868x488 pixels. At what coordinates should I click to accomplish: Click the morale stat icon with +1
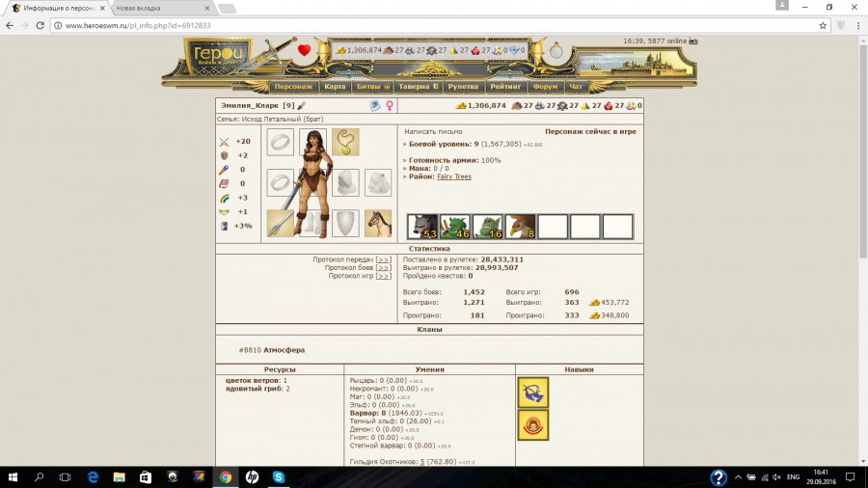pyautogui.click(x=224, y=212)
